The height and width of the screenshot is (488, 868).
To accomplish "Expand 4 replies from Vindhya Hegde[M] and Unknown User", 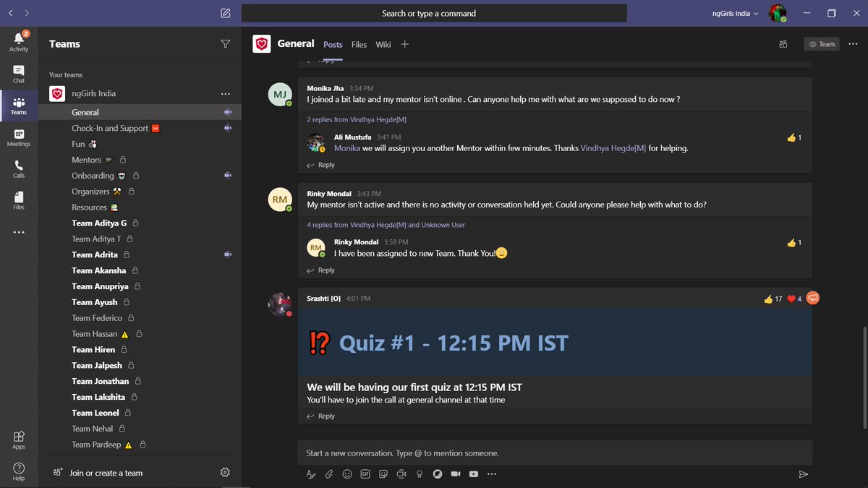I will pyautogui.click(x=386, y=225).
